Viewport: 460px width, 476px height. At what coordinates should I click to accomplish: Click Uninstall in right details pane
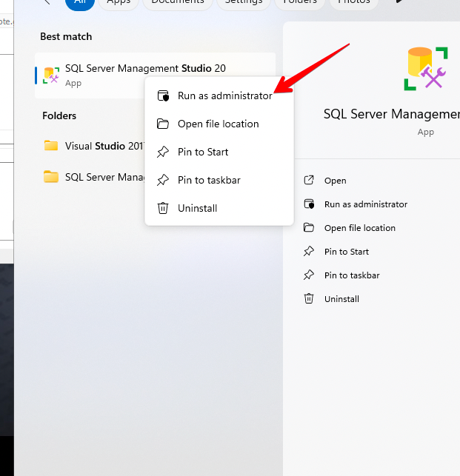(x=341, y=299)
